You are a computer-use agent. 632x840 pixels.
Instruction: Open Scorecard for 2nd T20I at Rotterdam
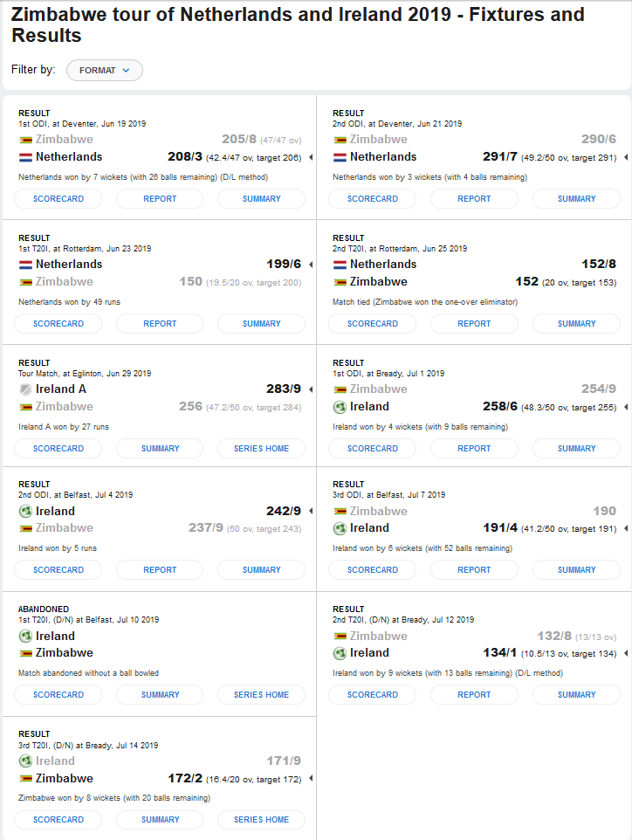click(373, 324)
